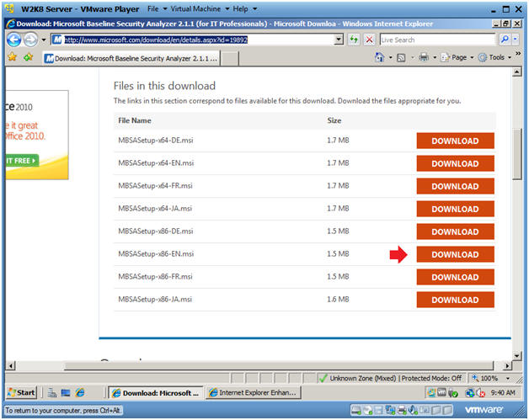The height and width of the screenshot is (420, 529).
Task: Click the Add to Favorites icon
Action: [29, 57]
